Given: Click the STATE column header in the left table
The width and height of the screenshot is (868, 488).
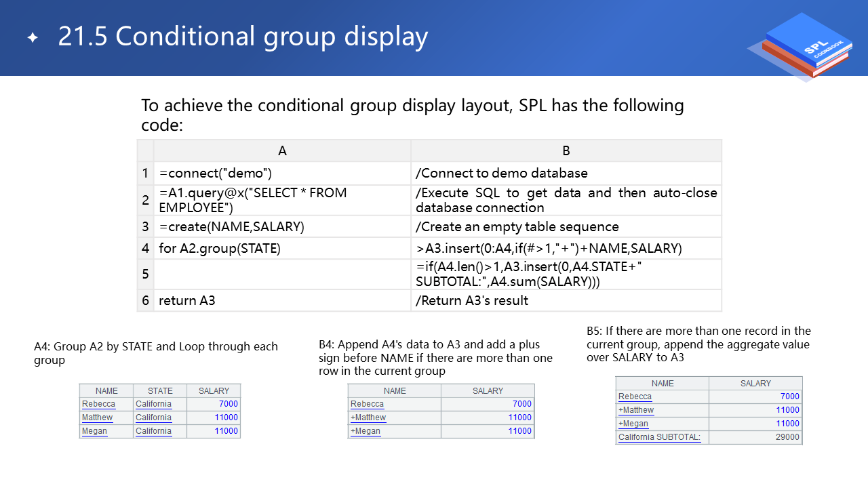Looking at the screenshot, I should pyautogui.click(x=160, y=391).
